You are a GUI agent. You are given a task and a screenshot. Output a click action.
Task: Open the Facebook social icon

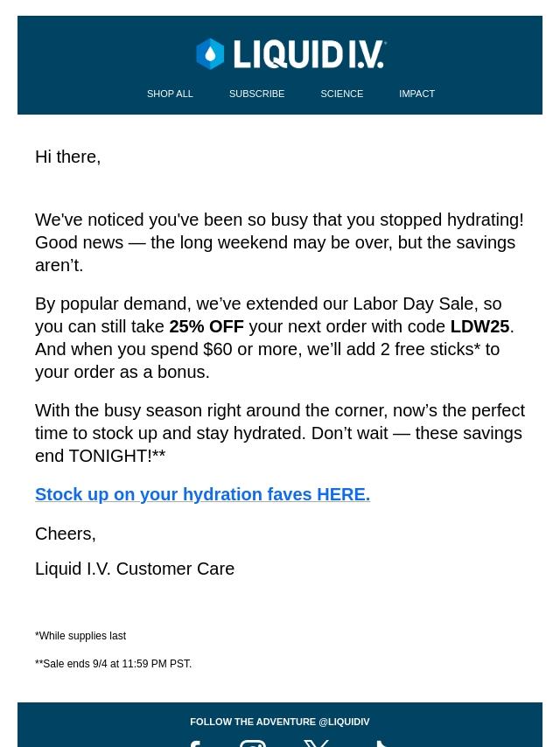(194, 744)
